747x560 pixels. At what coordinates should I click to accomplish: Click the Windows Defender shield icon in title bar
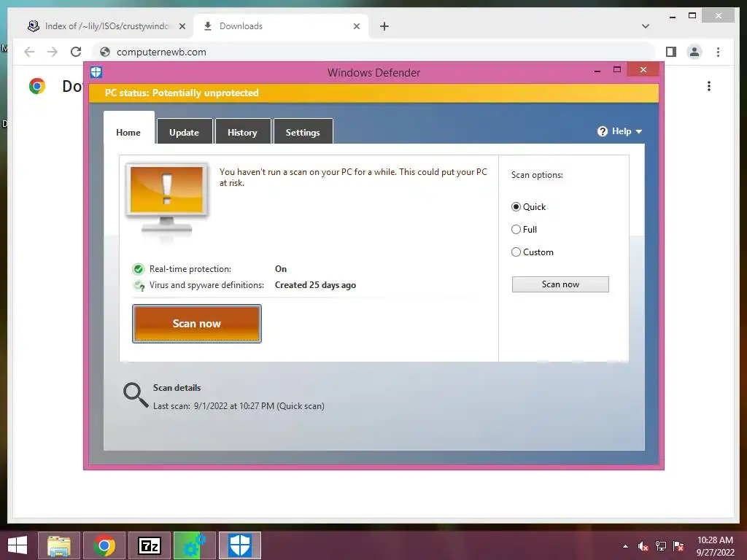96,72
